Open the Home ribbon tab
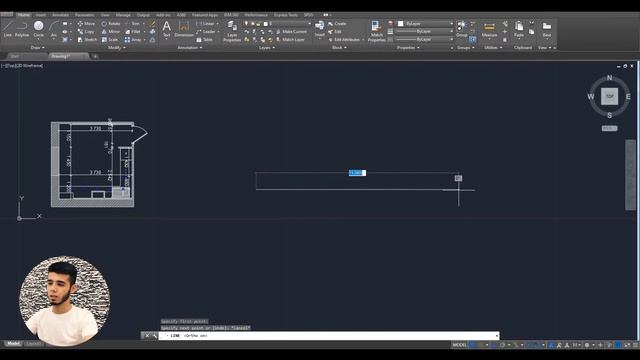This screenshot has width=640, height=360. 23,15
